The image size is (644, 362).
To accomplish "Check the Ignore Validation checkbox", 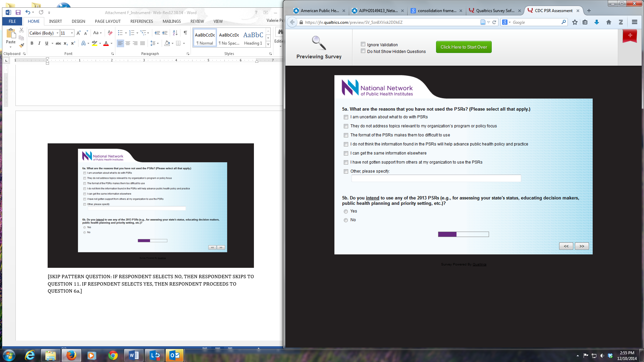I will pos(363,44).
